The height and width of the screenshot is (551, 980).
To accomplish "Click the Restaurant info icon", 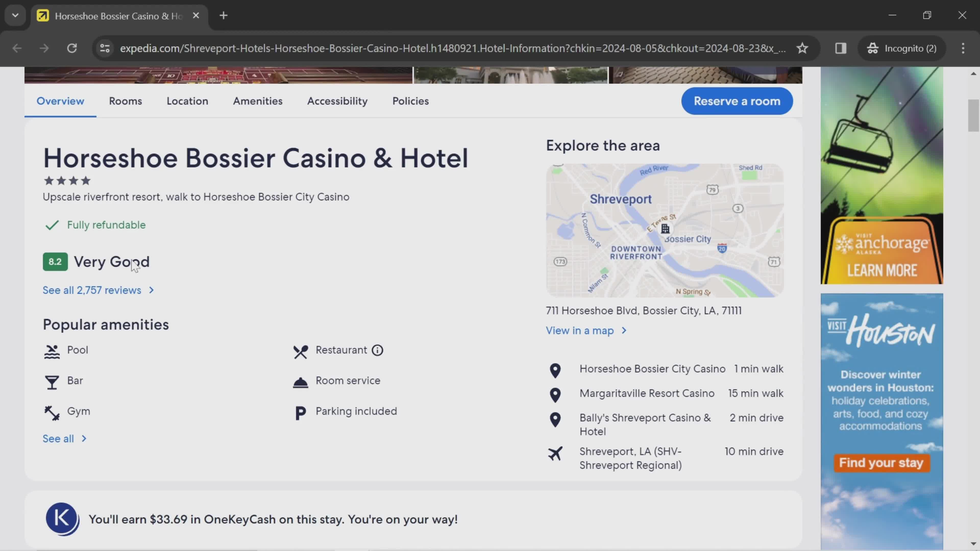I will click(377, 350).
